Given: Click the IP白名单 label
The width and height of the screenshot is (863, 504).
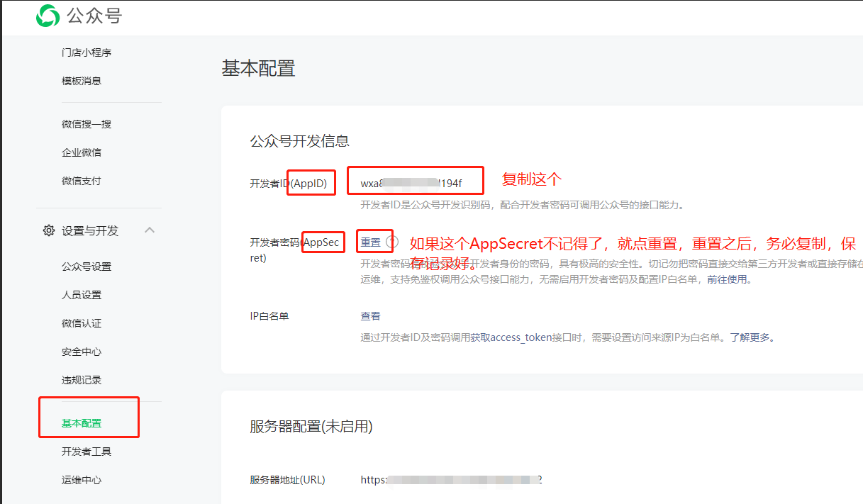Looking at the screenshot, I should [x=269, y=316].
